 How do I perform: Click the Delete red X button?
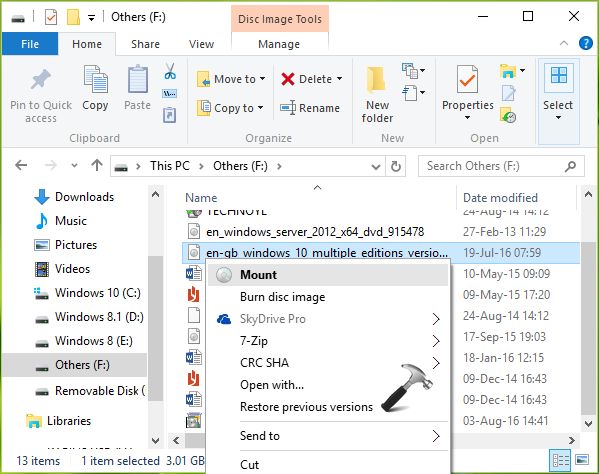(287, 79)
